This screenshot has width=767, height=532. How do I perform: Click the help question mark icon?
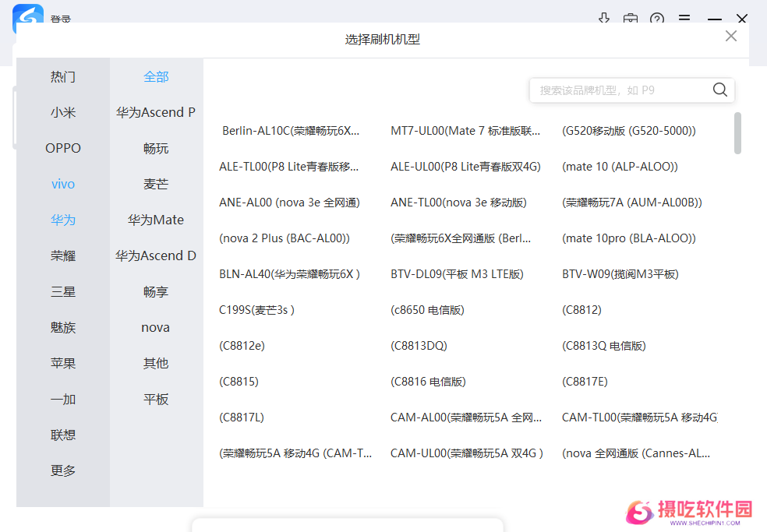[x=657, y=18]
